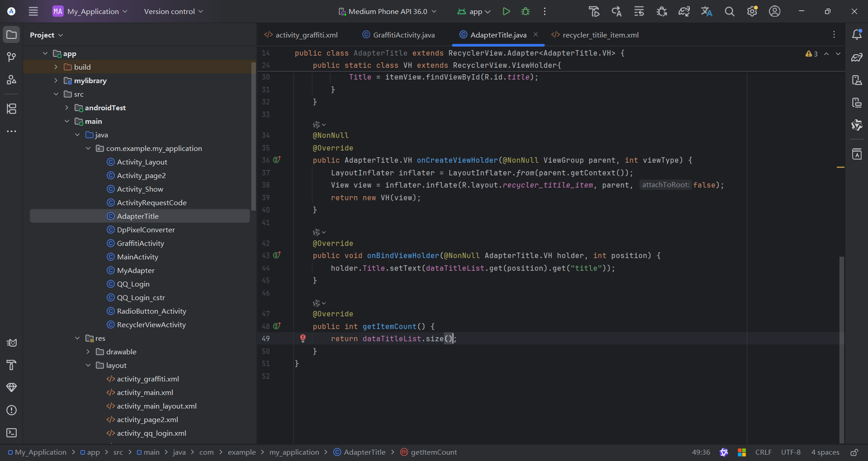Toggle the Project tool window folder icon
Image resolution: width=868 pixels, height=461 pixels.
point(12,34)
